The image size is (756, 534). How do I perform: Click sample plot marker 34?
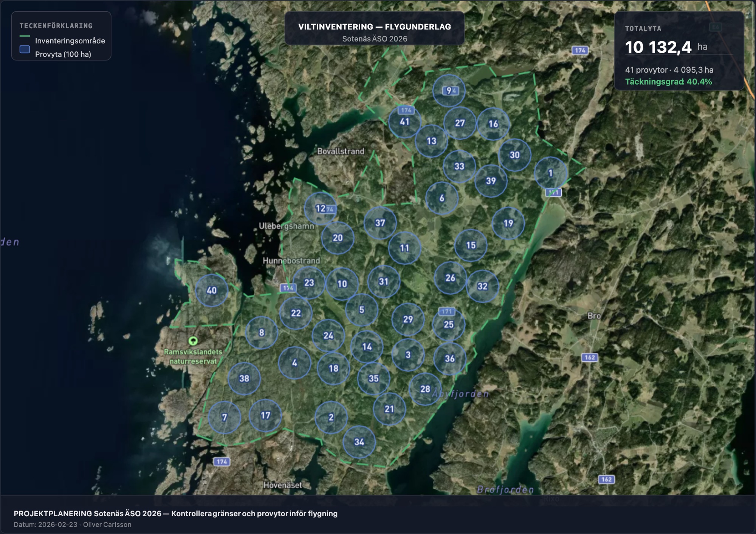[359, 442]
